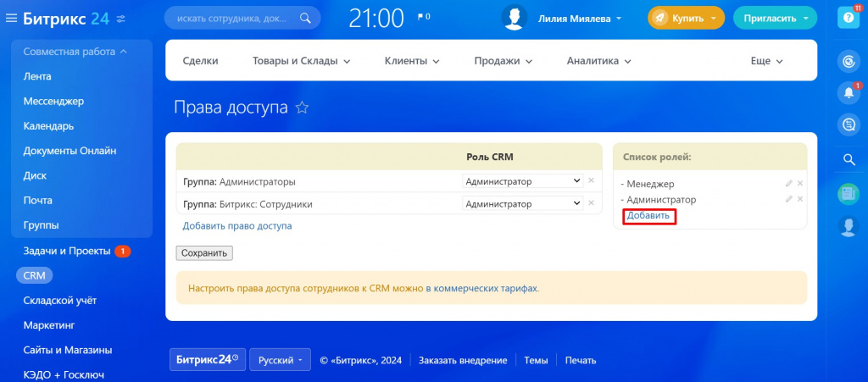Open the Лилия Миялева user dropdown
This screenshot has width=868, height=382.
(580, 19)
